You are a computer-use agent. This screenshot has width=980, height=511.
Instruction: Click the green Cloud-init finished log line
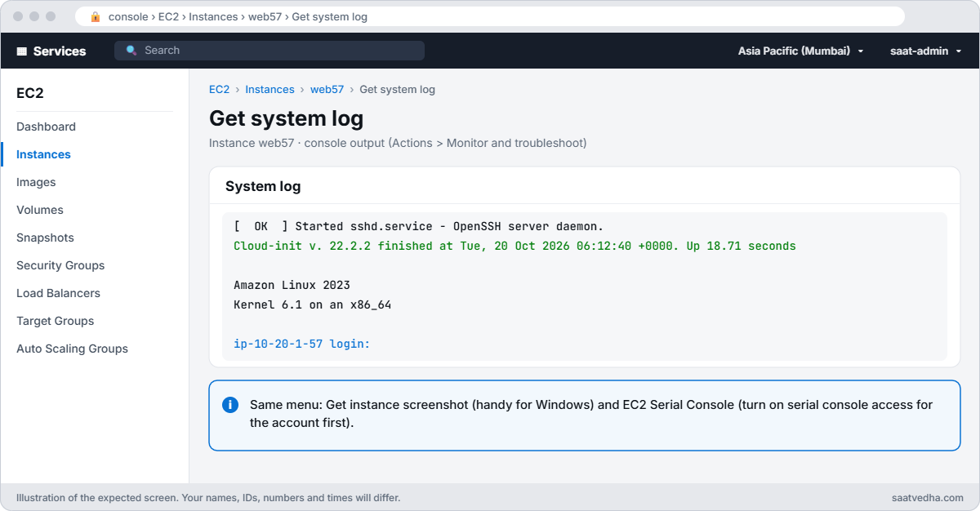coord(514,246)
